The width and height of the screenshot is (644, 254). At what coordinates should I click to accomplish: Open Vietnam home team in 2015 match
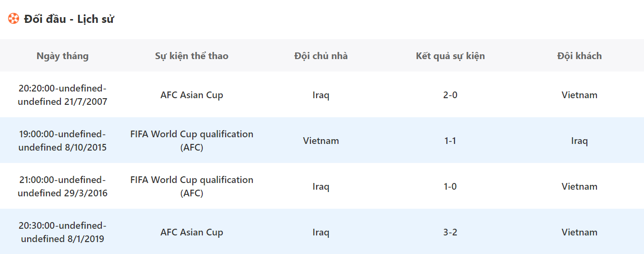(321, 141)
